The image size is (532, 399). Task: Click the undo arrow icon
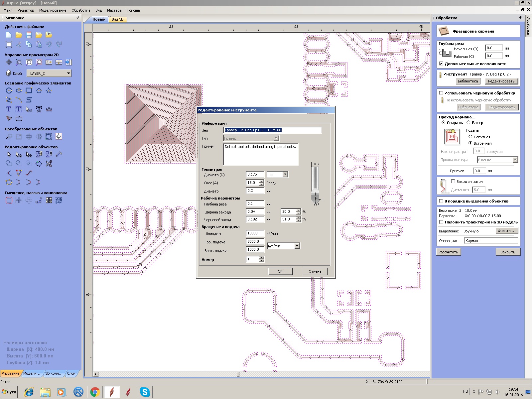pyautogui.click(x=49, y=44)
